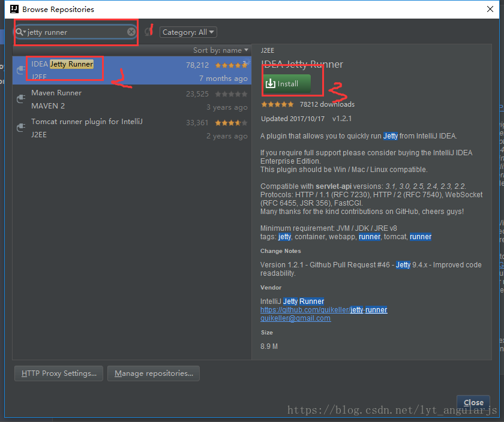Screen dimensions: 504x422
Task: Click the Size heading in details
Action: coord(267,333)
